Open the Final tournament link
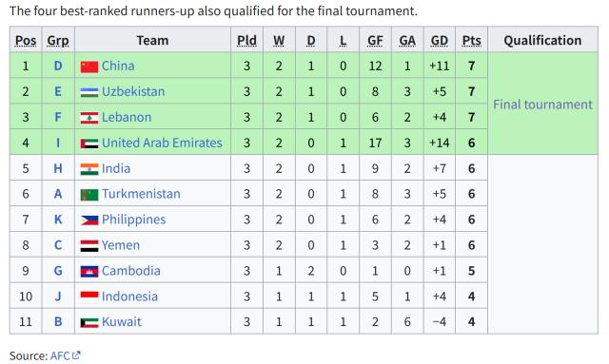Screen dimensions: 609x364 542,105
